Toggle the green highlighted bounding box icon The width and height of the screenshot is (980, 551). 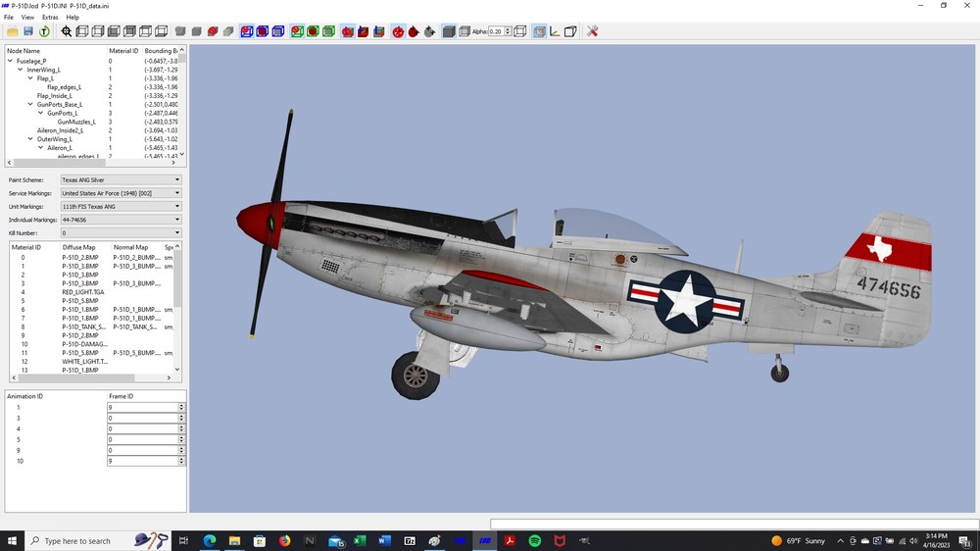[297, 31]
